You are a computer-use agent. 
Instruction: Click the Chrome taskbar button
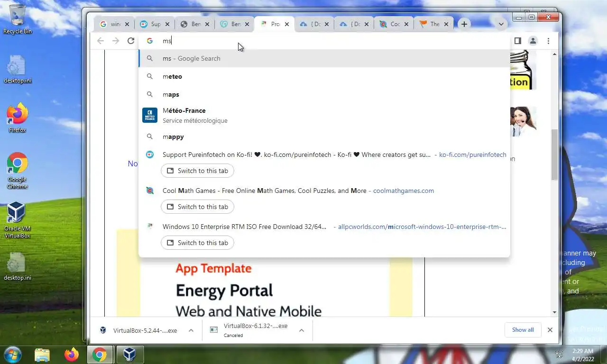(x=100, y=355)
